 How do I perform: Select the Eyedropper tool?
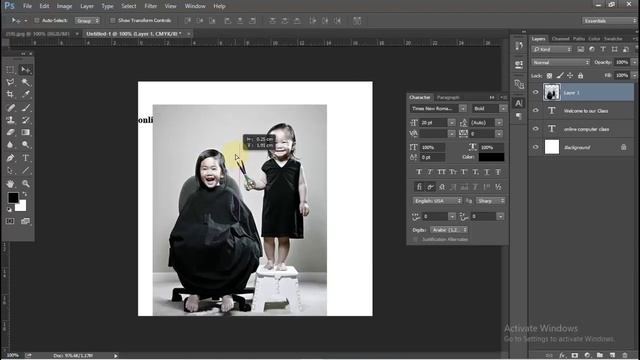point(26,94)
